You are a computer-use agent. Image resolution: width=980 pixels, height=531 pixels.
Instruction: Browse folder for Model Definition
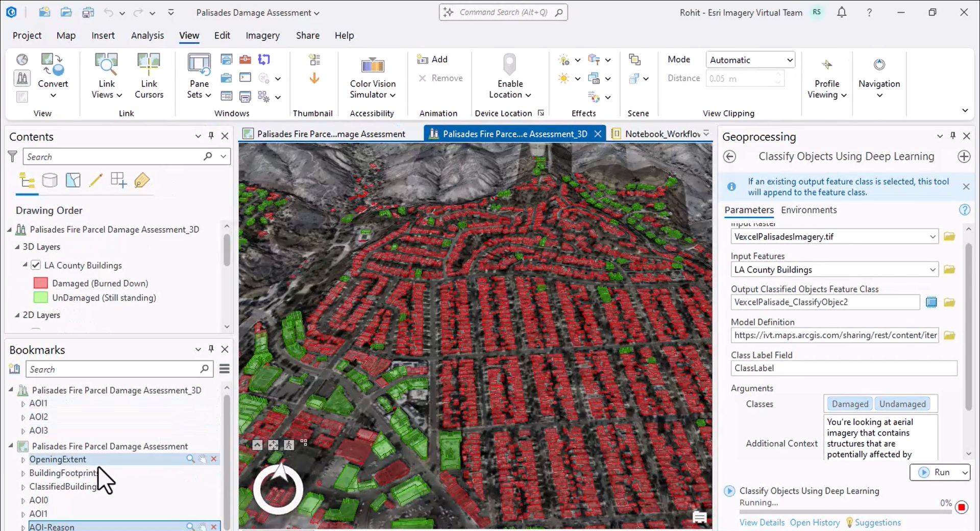click(949, 335)
